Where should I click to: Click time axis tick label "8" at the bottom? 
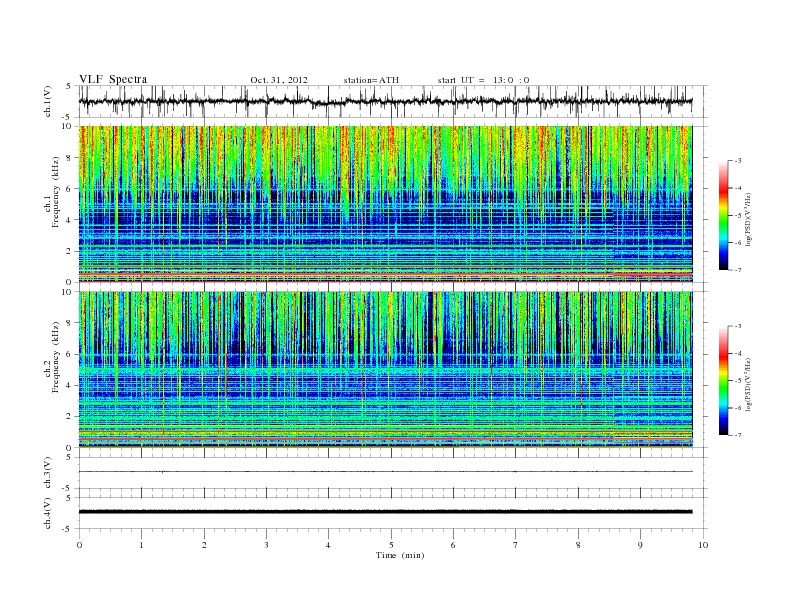coord(578,545)
